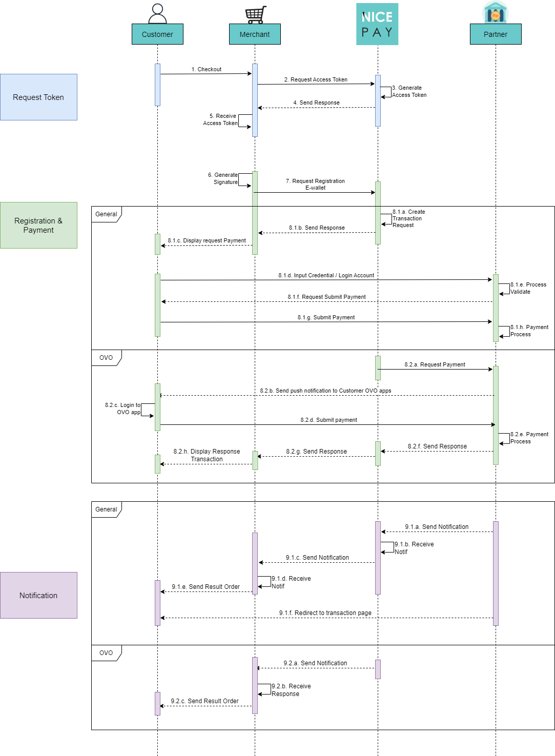Click the '2. Request Access Token' label
The width and height of the screenshot is (555, 756).
click(316, 79)
